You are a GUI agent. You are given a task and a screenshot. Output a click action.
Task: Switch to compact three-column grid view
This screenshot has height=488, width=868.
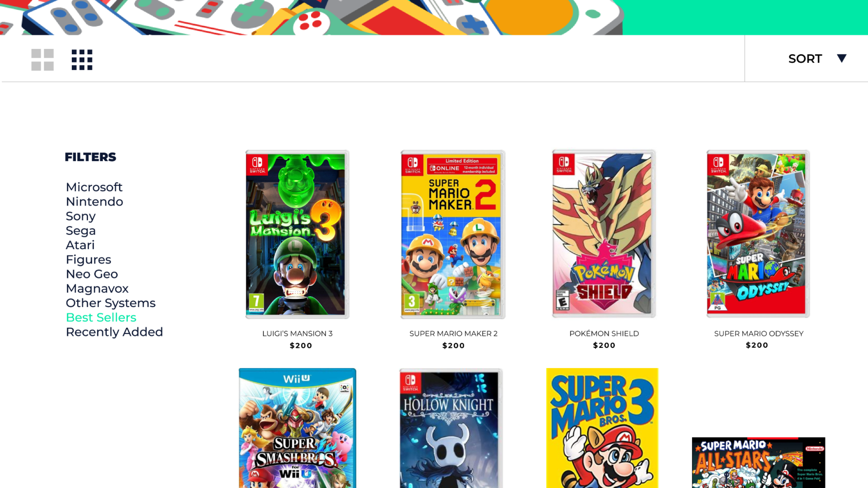pos(82,60)
